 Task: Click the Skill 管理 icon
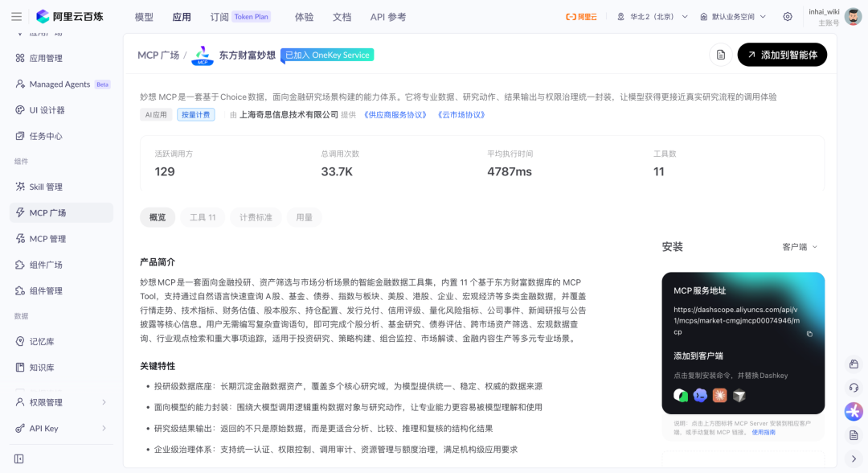click(20, 187)
